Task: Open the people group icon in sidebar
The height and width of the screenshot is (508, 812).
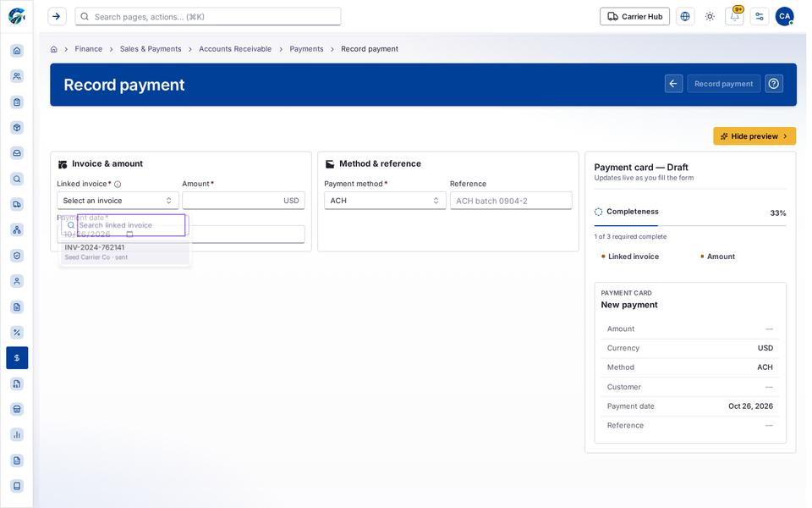Action: [x=17, y=76]
